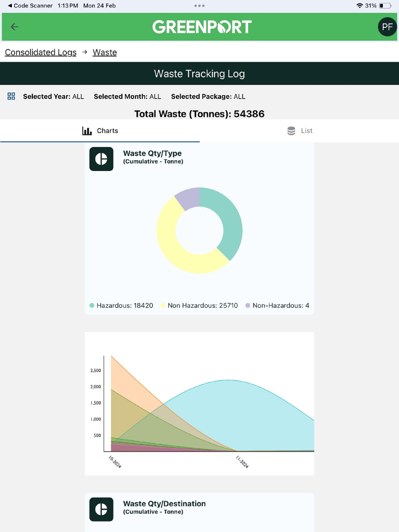
Task: Tap the battery status icon
Action: (x=385, y=5)
